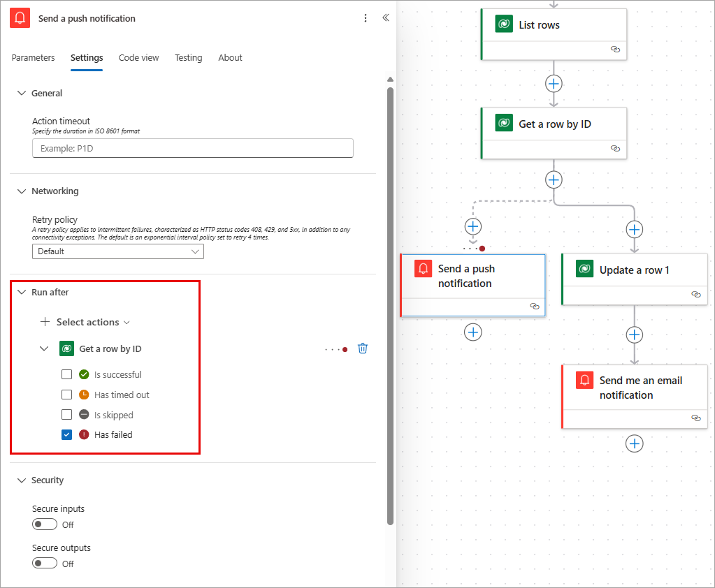Click the Is skipped gray icon

point(84,415)
